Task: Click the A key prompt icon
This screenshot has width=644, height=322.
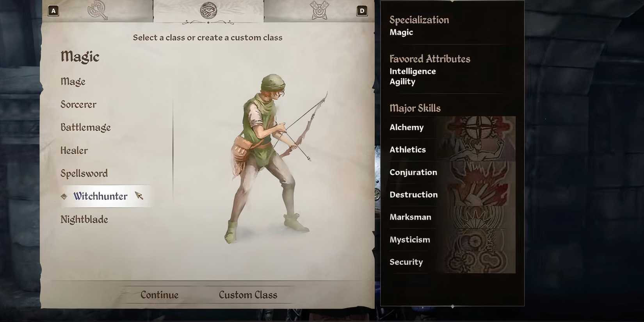Action: pos(53,11)
